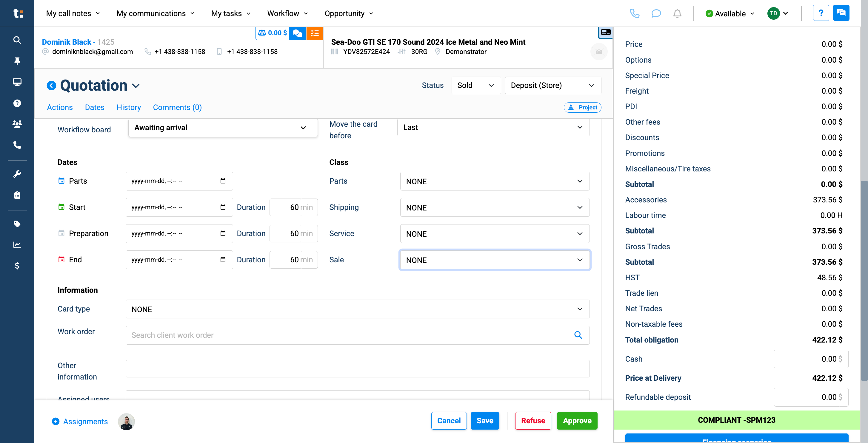Screen dimensions: 868x443
Task: Expand the Sale class NONE dropdown
Action: [494, 260]
